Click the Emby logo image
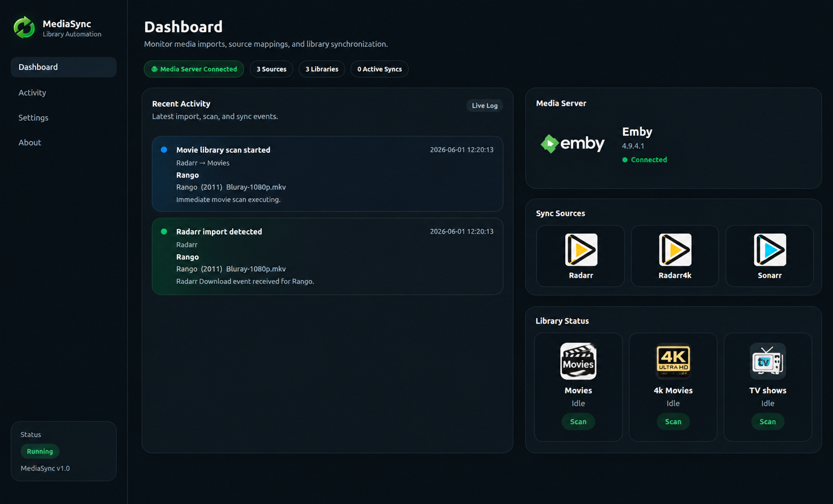The width and height of the screenshot is (833, 504). tap(572, 144)
